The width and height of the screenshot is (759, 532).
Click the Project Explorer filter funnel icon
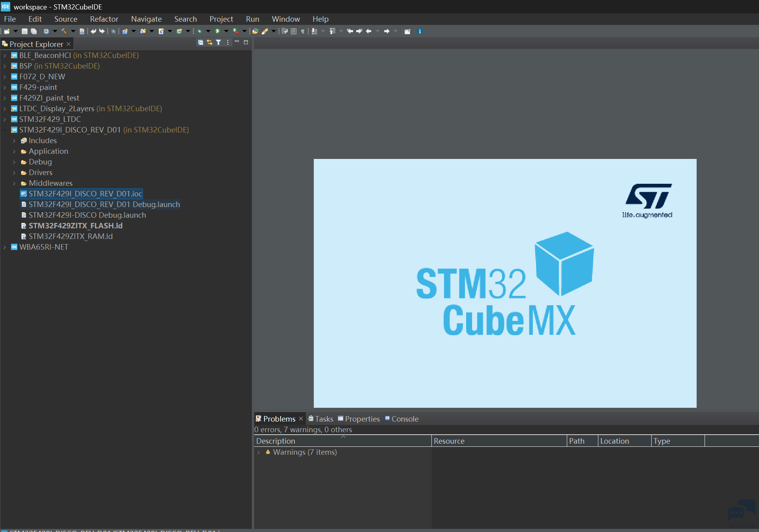point(218,42)
